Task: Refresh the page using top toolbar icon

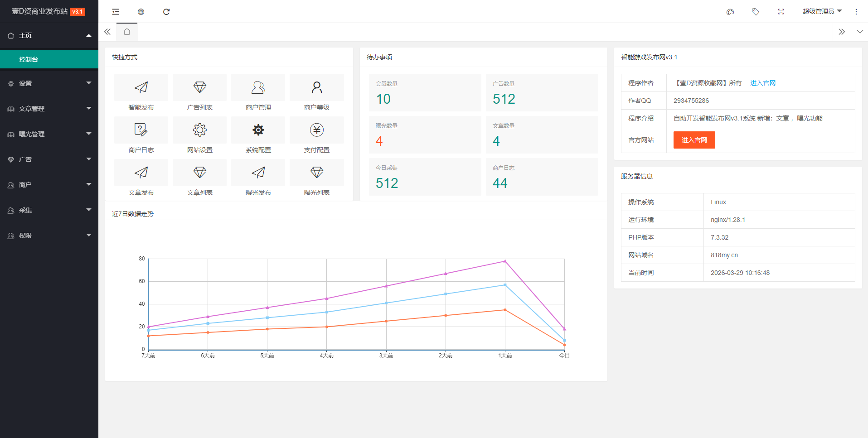Action: (x=166, y=12)
